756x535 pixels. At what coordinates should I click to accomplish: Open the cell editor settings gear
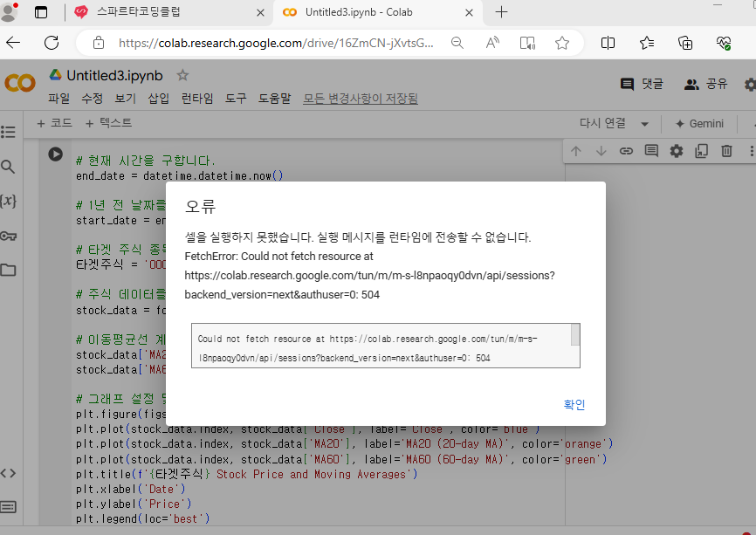coord(677,151)
